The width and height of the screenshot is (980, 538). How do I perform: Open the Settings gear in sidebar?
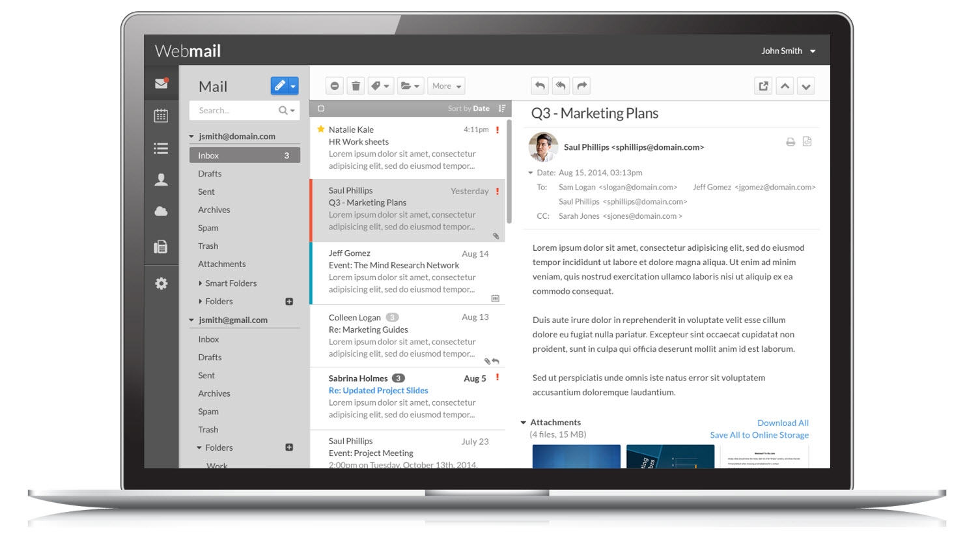[x=161, y=283]
